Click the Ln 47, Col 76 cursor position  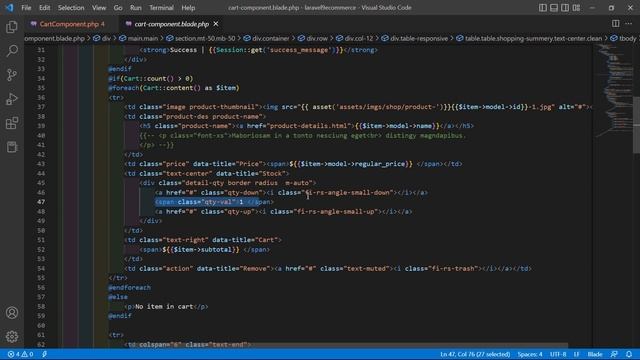[475, 354]
